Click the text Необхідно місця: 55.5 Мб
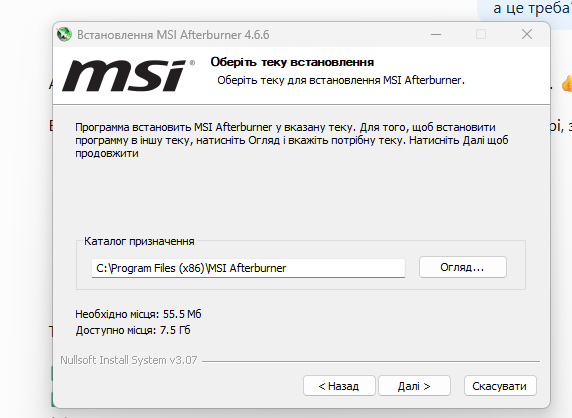Viewport: 572px width, 418px height. coord(138,314)
